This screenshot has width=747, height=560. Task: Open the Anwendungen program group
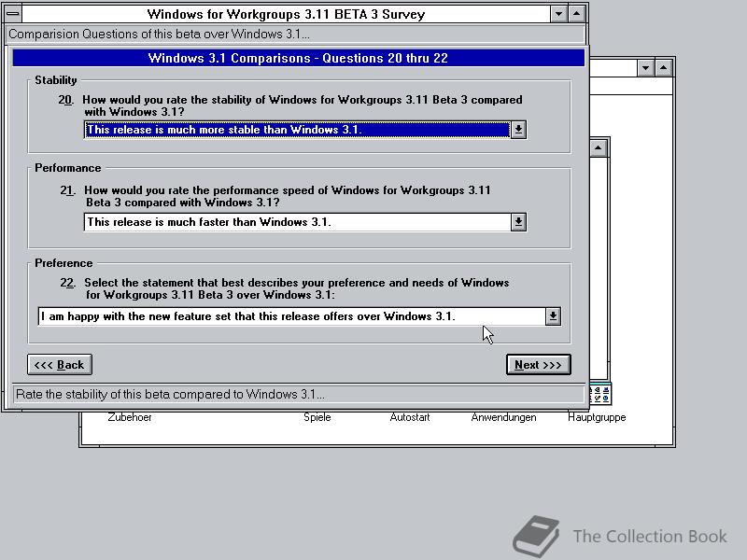tap(503, 417)
